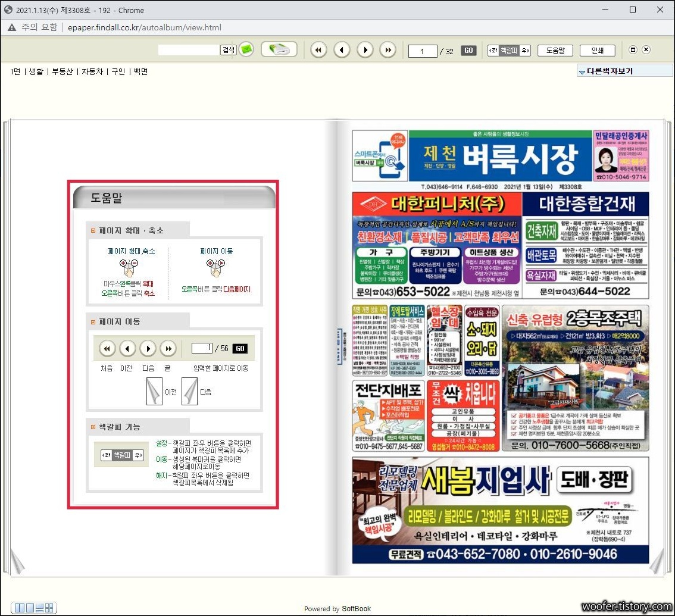Switch to single-page view
The height and width of the screenshot is (616, 675).
click(30, 608)
